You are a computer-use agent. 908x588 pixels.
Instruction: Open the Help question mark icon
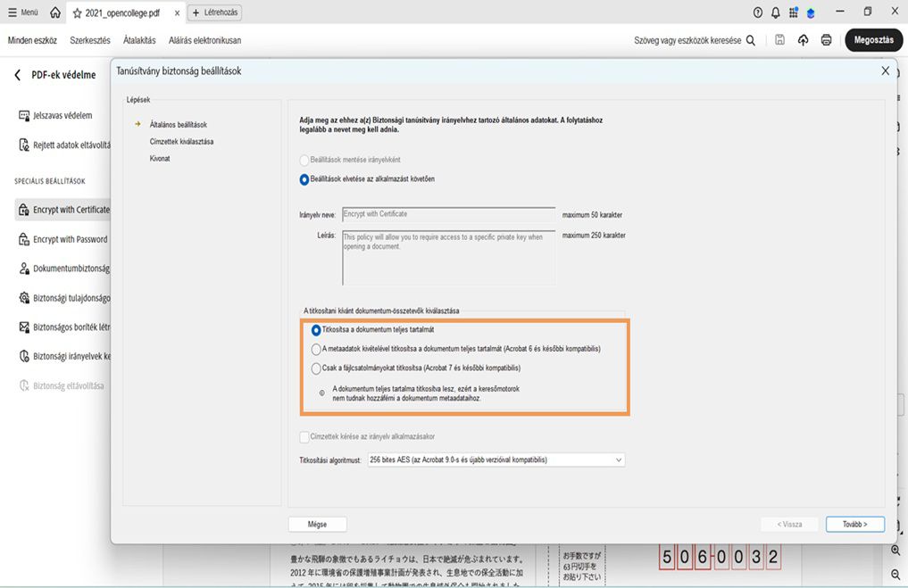[x=757, y=12]
